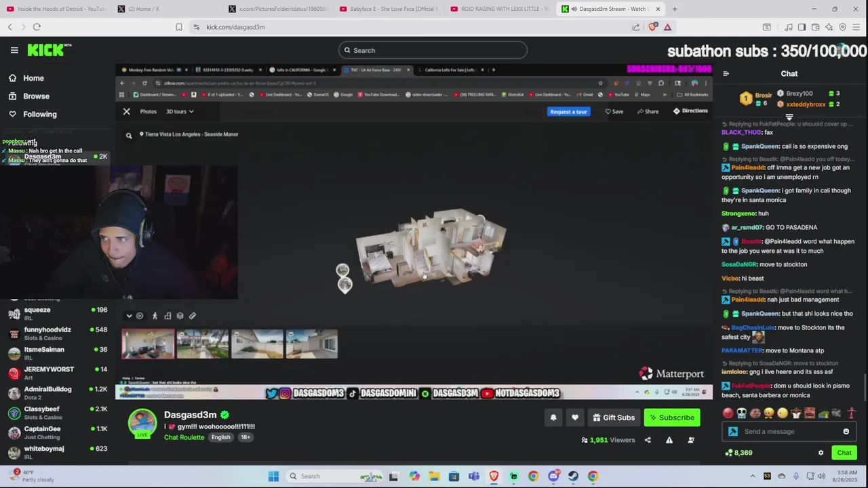Open Classybeef channel in sidebar
Viewport: 868px width, 488px height.
58,413
